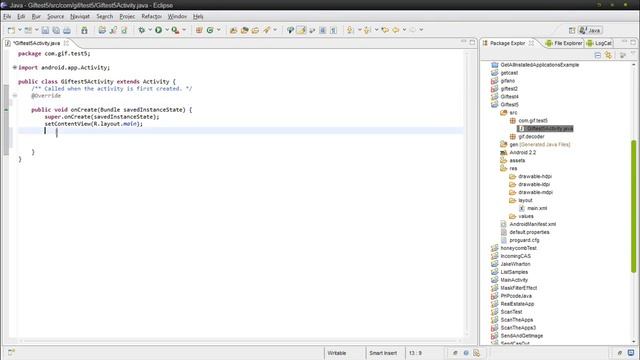This screenshot has height=360, width=640.
Task: Open the Search menu
Action: (x=104, y=16)
